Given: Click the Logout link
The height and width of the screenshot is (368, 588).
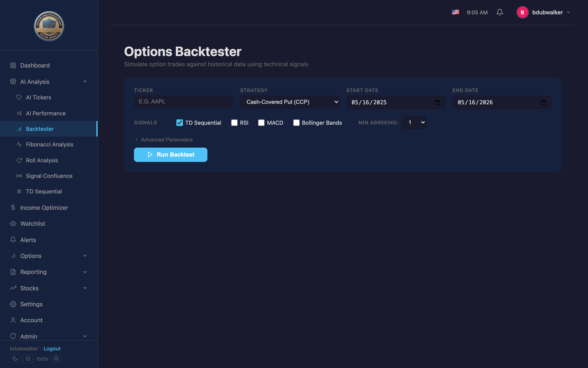Looking at the screenshot, I should click(52, 349).
